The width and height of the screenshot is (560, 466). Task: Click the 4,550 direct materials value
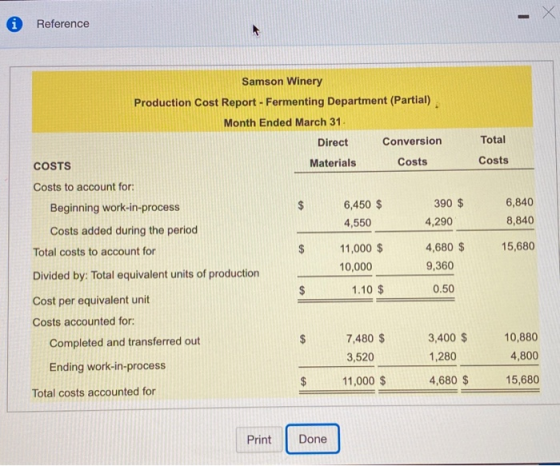[358, 223]
